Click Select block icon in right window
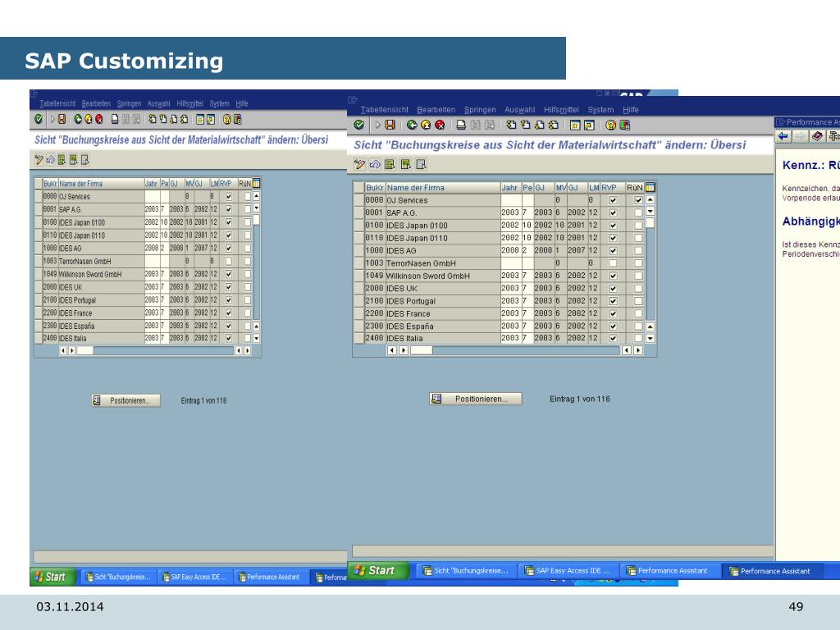This screenshot has height=630, width=840. [405, 164]
